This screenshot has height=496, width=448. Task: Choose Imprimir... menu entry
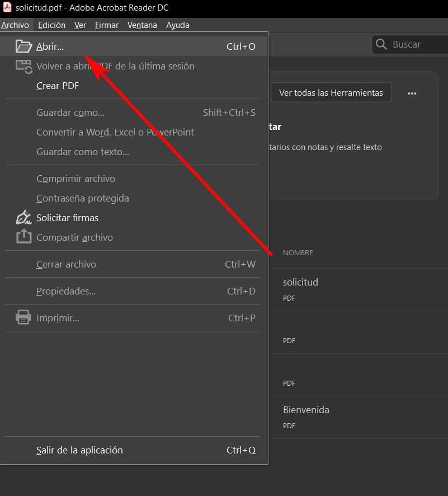(134, 318)
